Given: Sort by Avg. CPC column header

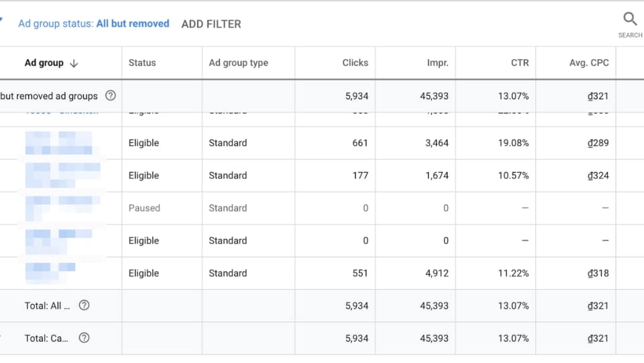Looking at the screenshot, I should 588,62.
